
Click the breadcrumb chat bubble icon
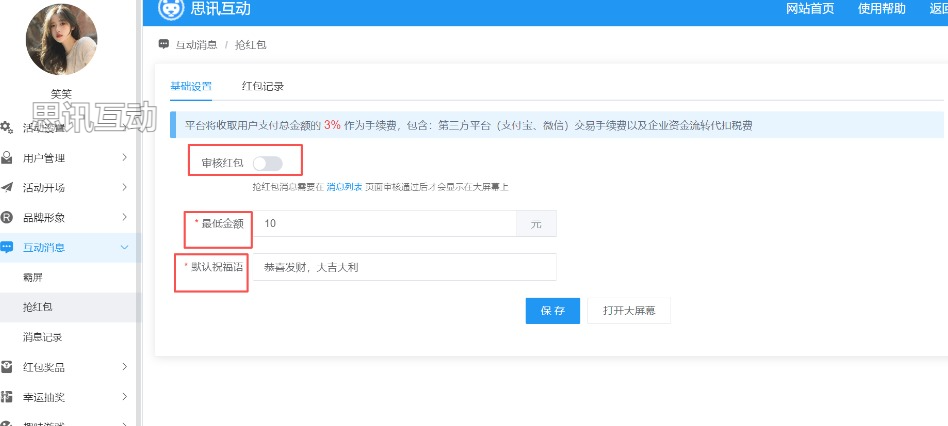(x=164, y=45)
